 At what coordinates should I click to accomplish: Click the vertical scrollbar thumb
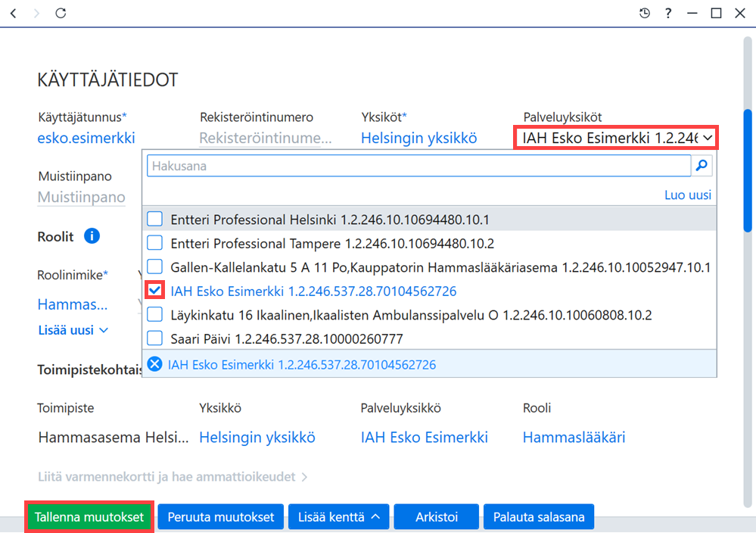point(748,171)
